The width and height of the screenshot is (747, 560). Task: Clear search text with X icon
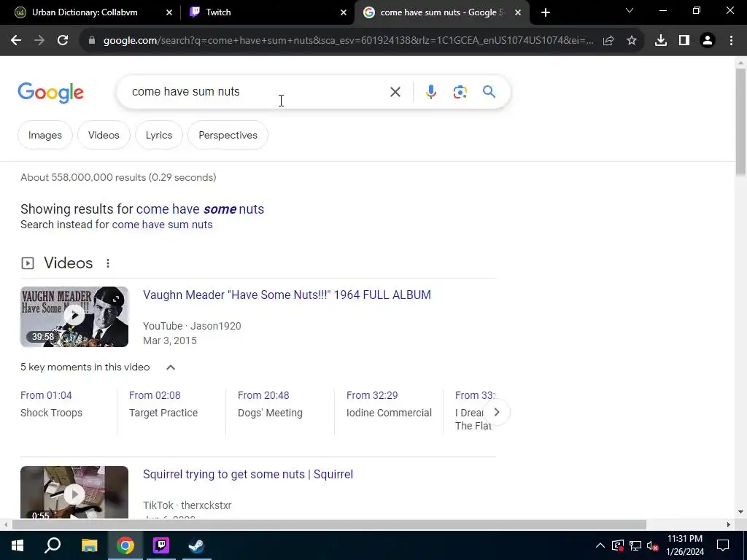tap(395, 92)
